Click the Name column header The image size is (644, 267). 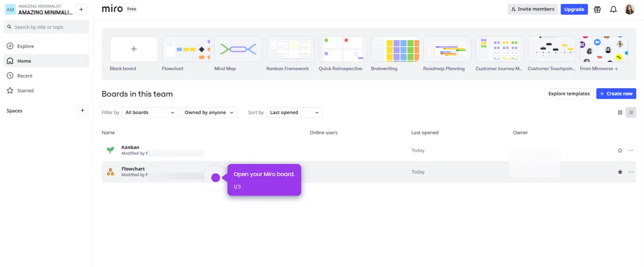tap(108, 133)
